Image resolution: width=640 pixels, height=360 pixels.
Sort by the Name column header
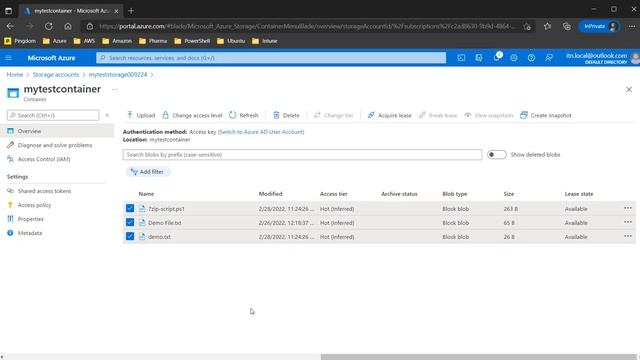[x=146, y=194]
